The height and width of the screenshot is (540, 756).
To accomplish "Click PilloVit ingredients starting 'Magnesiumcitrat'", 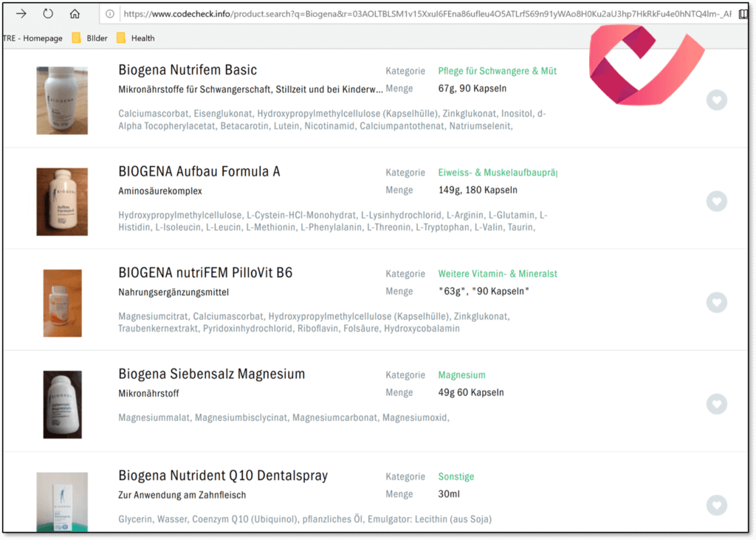I will point(314,322).
